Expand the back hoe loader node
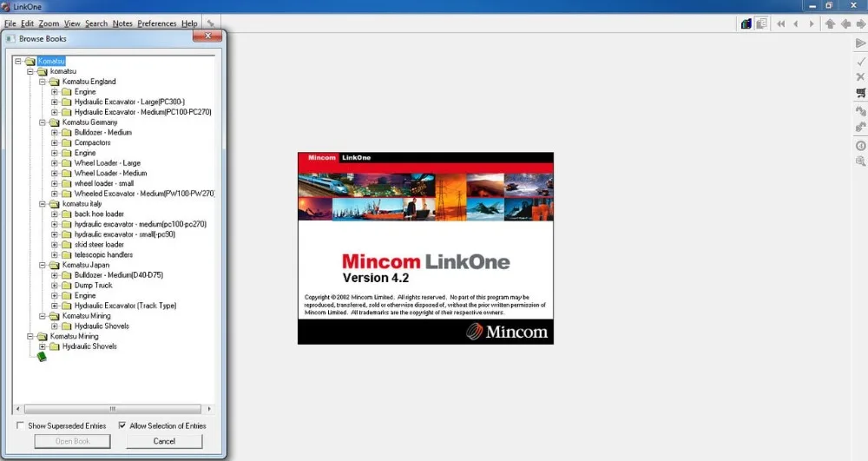Viewport: 868px width, 461px height. pyautogui.click(x=54, y=214)
